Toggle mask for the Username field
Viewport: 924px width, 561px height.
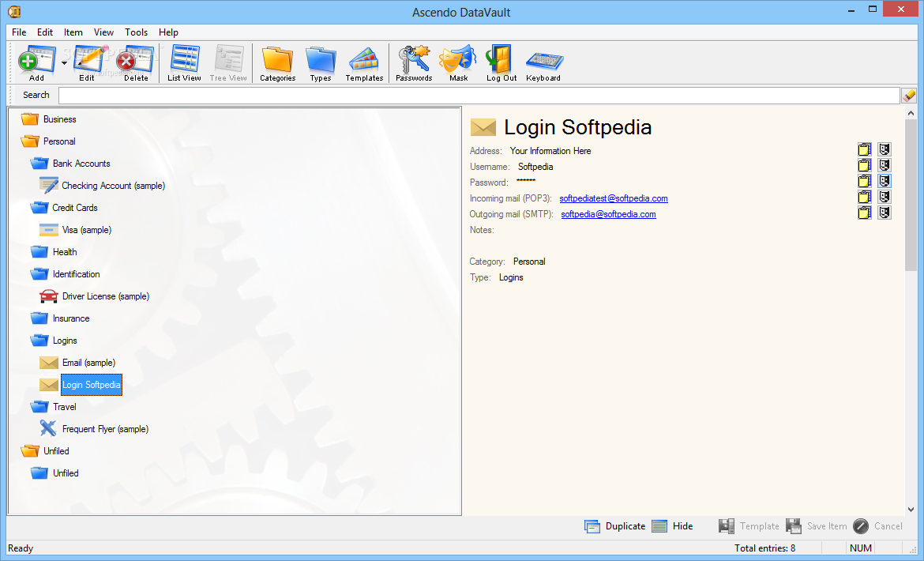click(884, 166)
